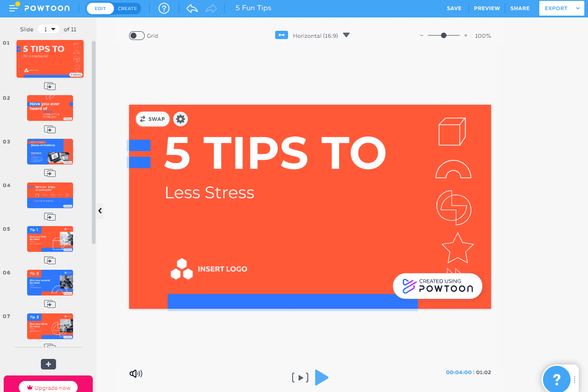Edit the title 5 Fun Tips
Image resolution: width=588 pixels, height=392 pixels.
[253, 8]
